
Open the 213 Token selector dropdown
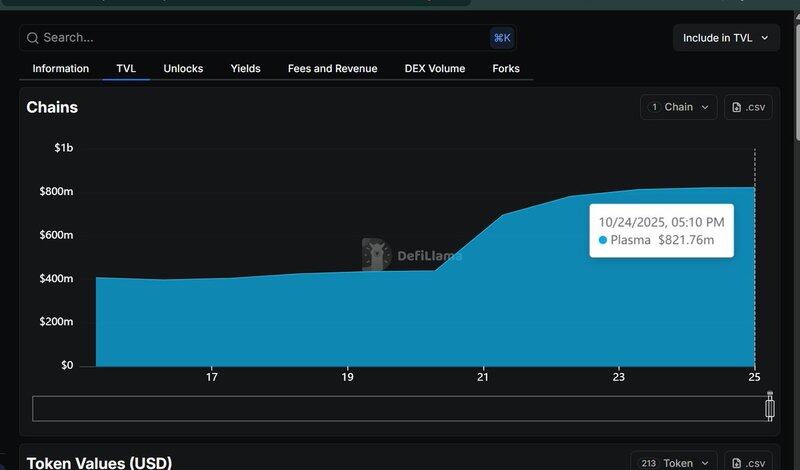pos(675,463)
